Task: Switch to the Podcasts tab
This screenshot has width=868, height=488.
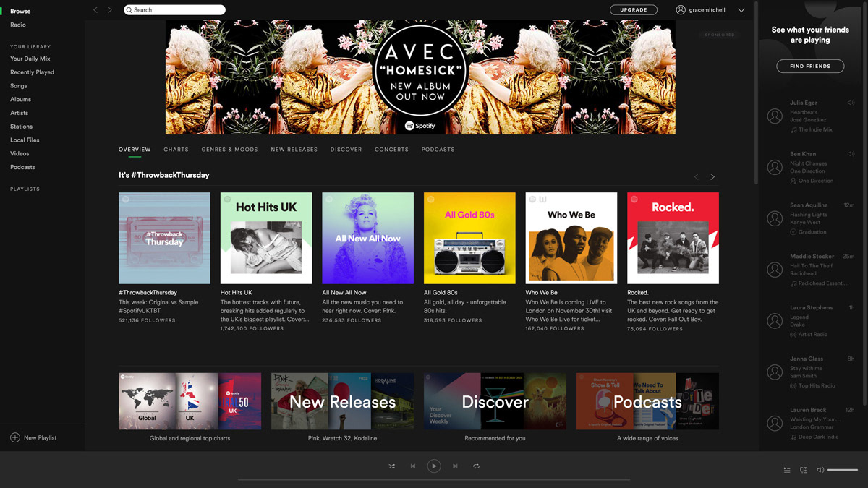Action: pyautogui.click(x=438, y=150)
